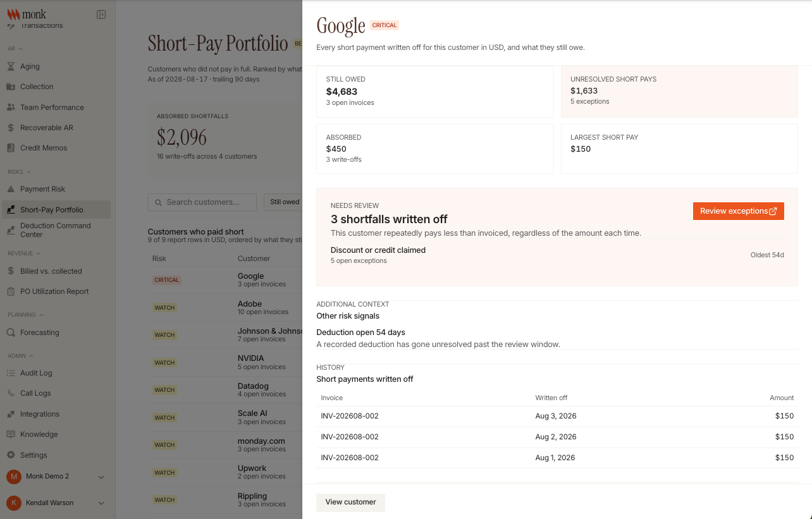Focus the Search customers field
The image size is (812, 519).
tap(202, 202)
